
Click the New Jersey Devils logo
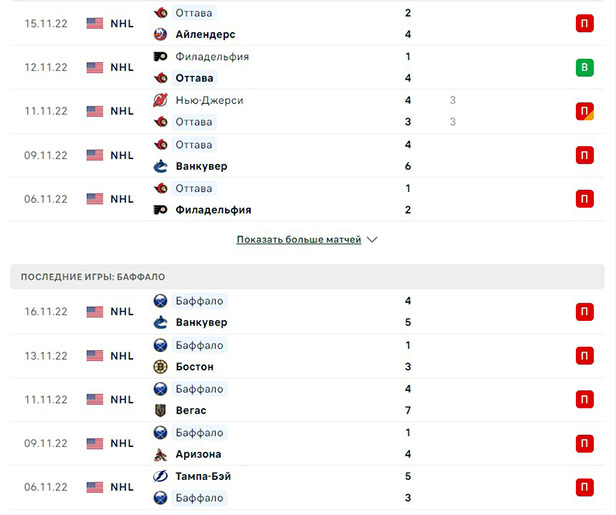point(160,100)
